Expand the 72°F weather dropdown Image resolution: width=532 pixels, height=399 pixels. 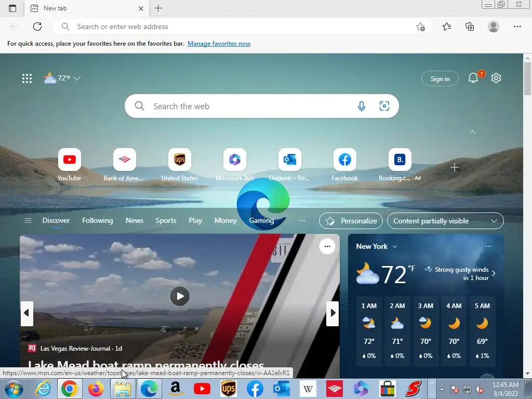tap(77, 78)
